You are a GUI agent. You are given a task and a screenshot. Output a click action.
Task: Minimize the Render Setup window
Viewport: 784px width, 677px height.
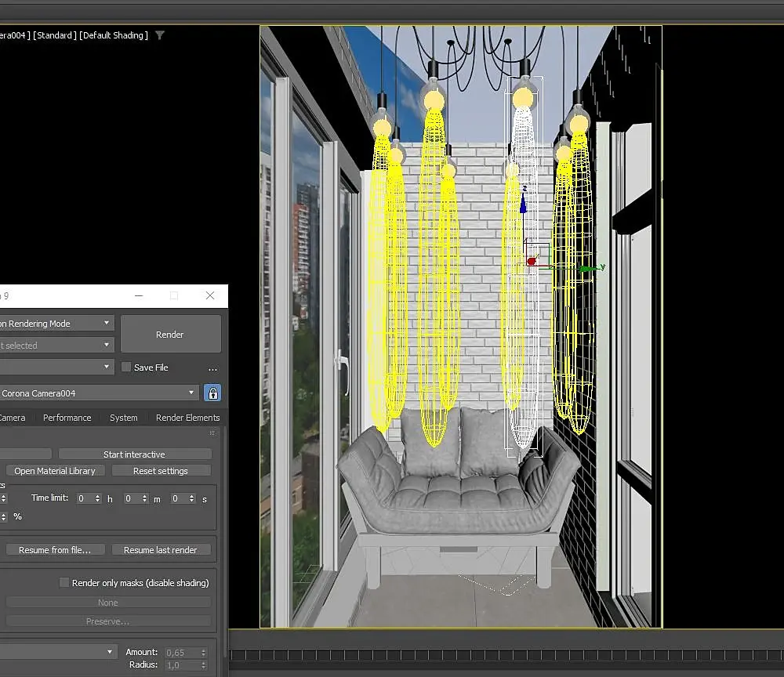click(x=139, y=296)
